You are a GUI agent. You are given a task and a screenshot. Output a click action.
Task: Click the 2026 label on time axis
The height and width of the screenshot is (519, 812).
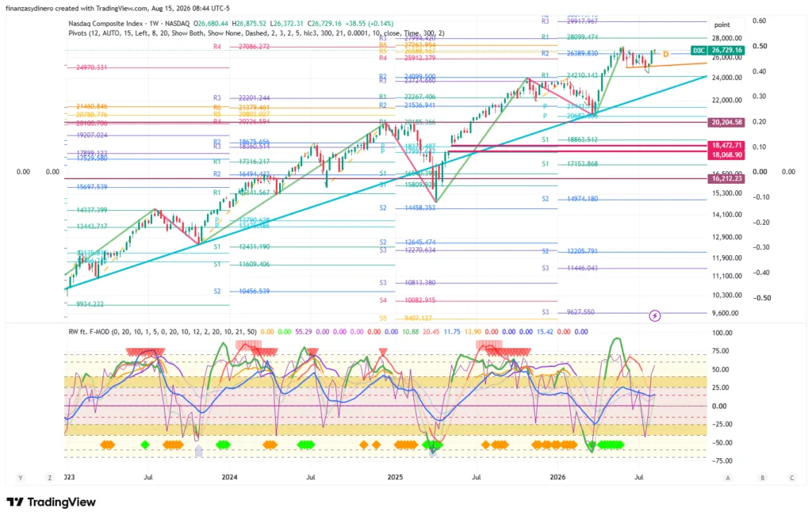coord(557,477)
